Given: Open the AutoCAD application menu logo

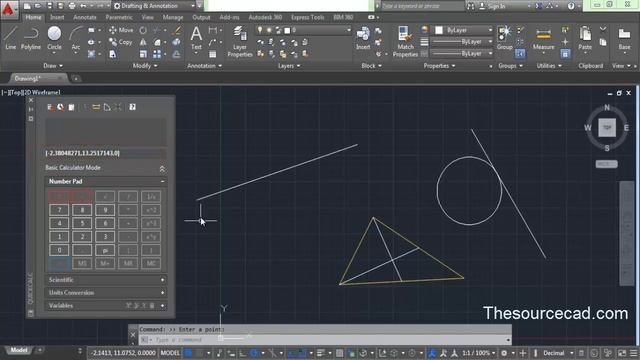Looking at the screenshot, I should [x=9, y=9].
